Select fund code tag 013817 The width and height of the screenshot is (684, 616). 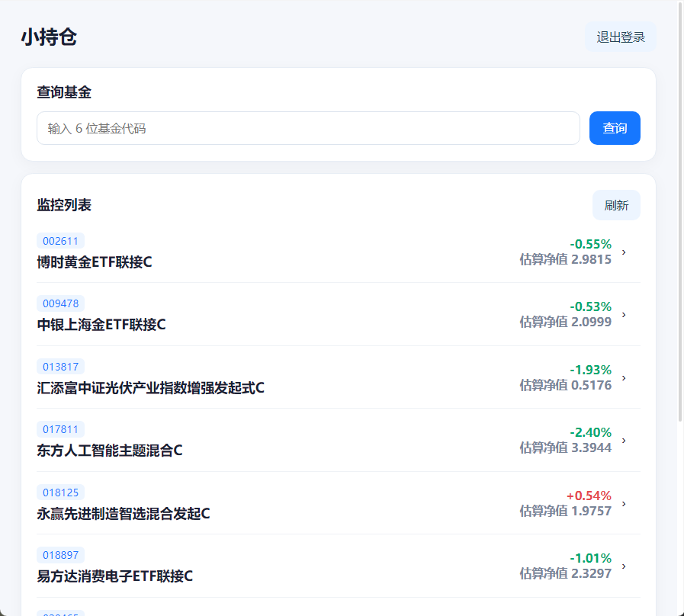[x=61, y=367]
